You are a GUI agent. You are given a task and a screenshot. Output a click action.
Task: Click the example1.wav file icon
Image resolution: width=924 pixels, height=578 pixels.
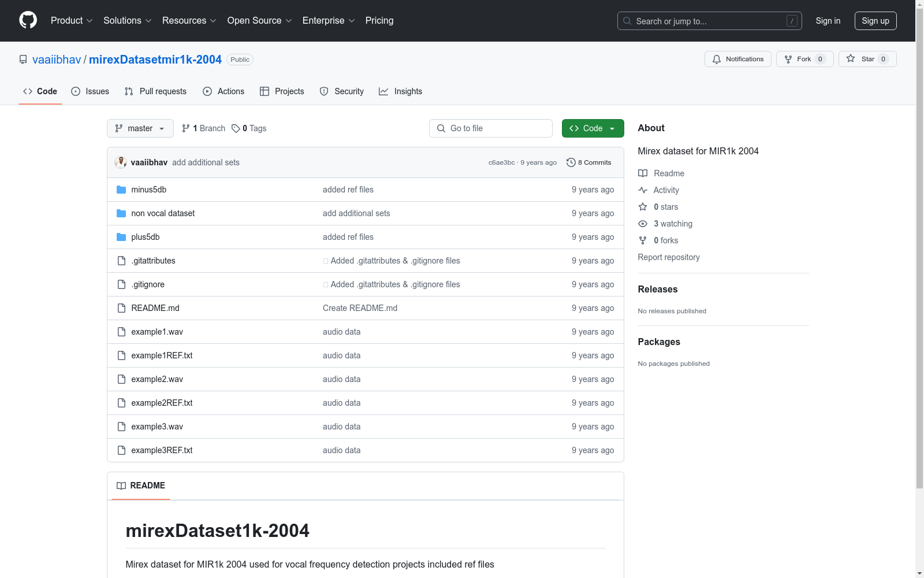(x=121, y=332)
